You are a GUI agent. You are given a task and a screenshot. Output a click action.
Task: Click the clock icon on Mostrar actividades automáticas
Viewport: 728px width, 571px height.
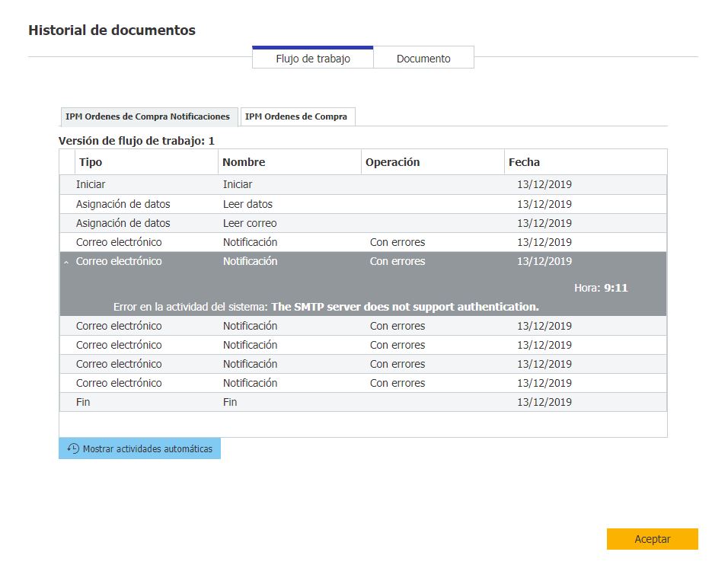(x=73, y=449)
